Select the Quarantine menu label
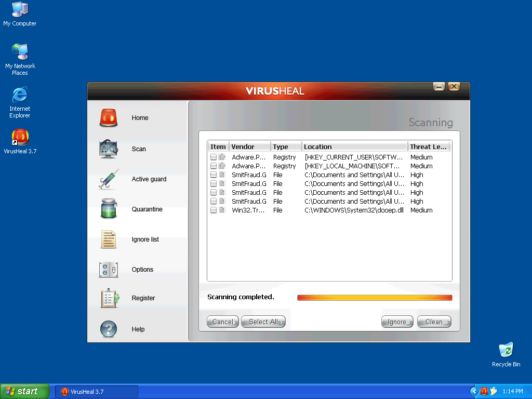This screenshot has width=532, height=399. [147, 209]
